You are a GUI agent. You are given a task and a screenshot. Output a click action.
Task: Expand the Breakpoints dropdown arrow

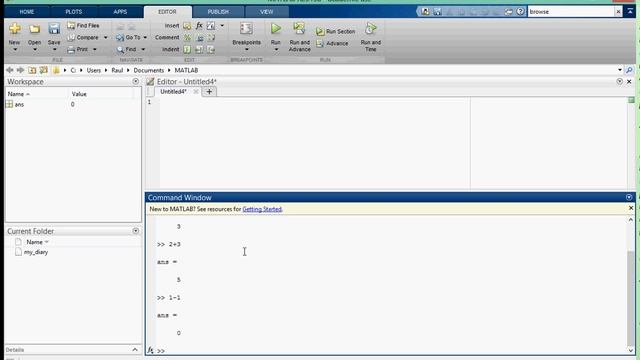(x=247, y=50)
